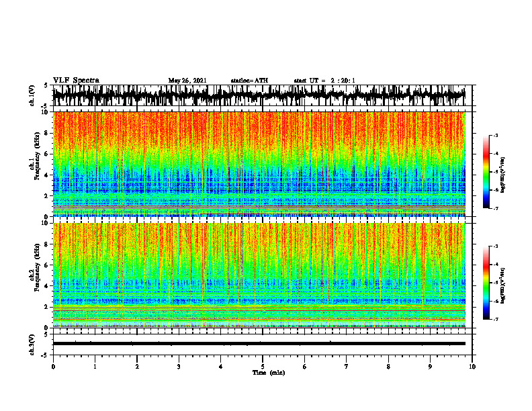The width and height of the screenshot is (532, 411).
Task: Click the black ch.3 voltage trace
Action: click(259, 344)
